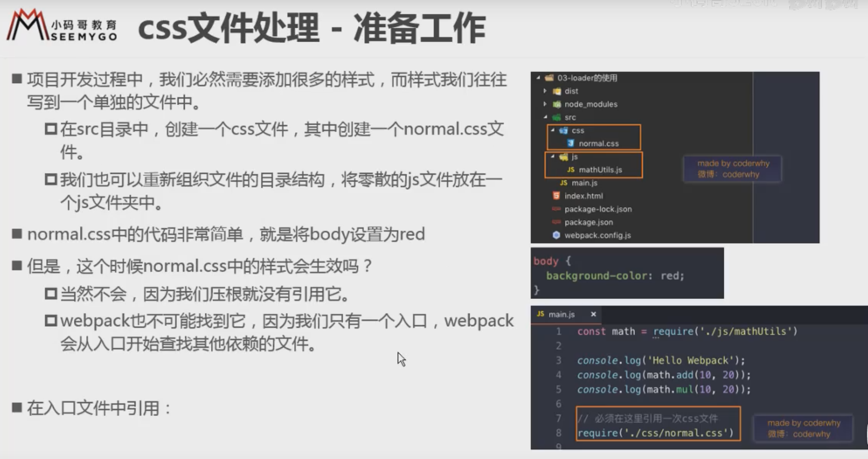Click the js folder icon in tree
The width and height of the screenshot is (868, 459).
[564, 157]
